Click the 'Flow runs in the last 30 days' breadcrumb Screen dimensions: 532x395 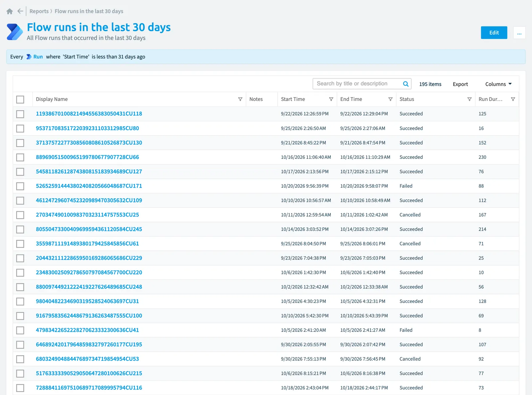pos(89,11)
